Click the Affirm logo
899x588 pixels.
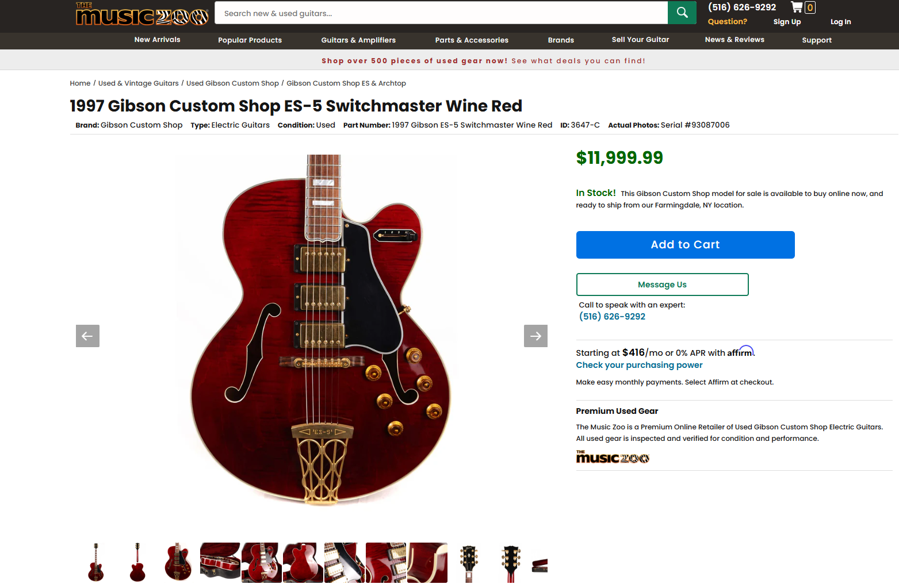[740, 352]
